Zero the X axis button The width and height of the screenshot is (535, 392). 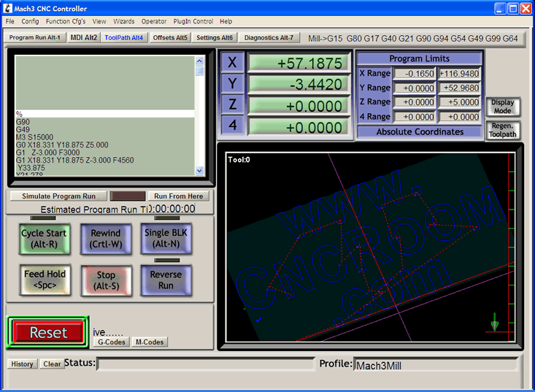pos(232,63)
